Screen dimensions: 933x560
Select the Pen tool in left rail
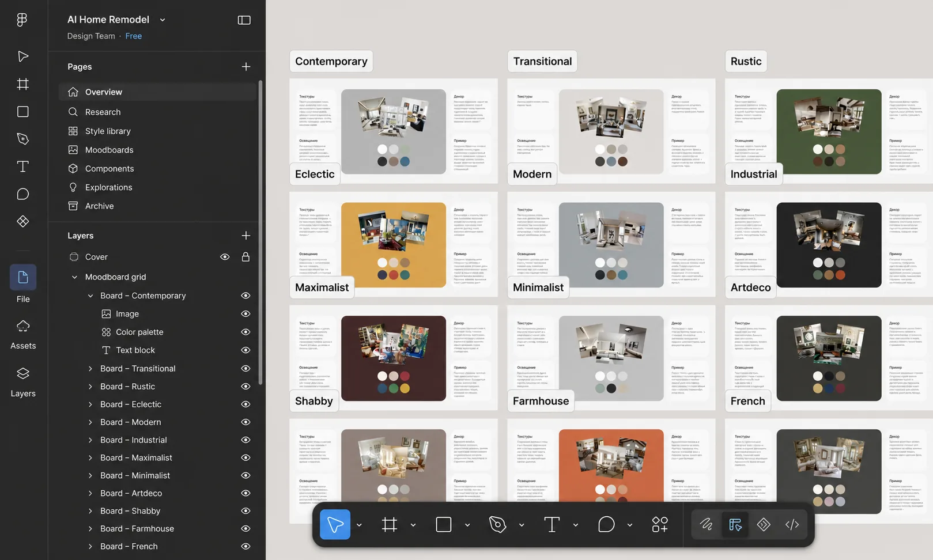(x=22, y=139)
